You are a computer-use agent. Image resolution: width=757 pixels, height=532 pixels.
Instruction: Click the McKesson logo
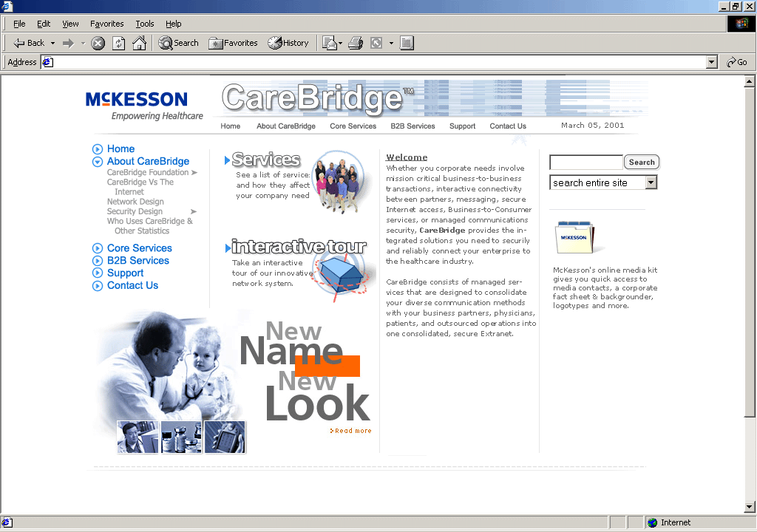pyautogui.click(x=144, y=105)
